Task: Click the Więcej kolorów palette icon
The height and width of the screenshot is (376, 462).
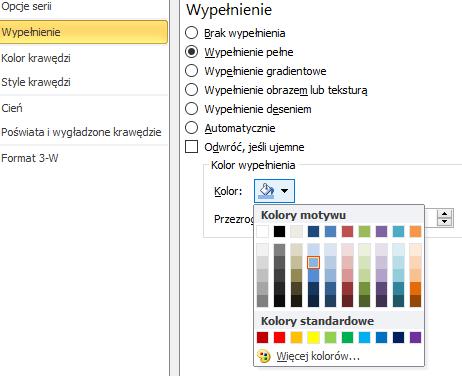Action: (264, 356)
